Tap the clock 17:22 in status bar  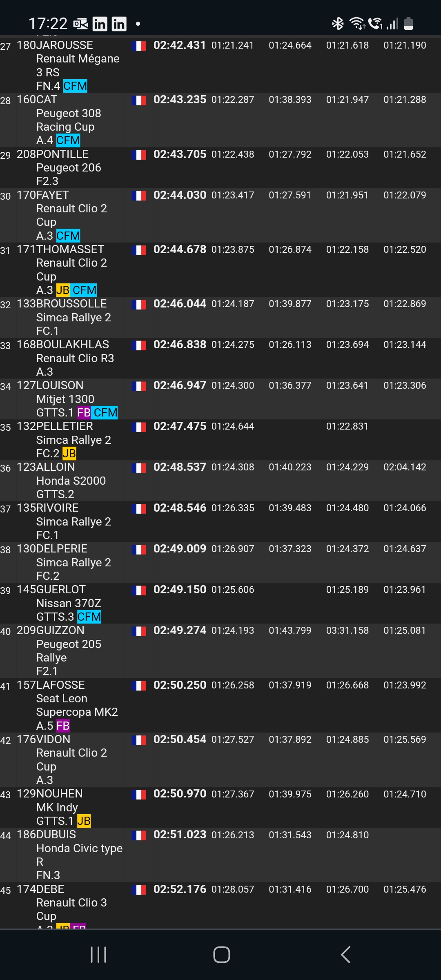click(48, 24)
